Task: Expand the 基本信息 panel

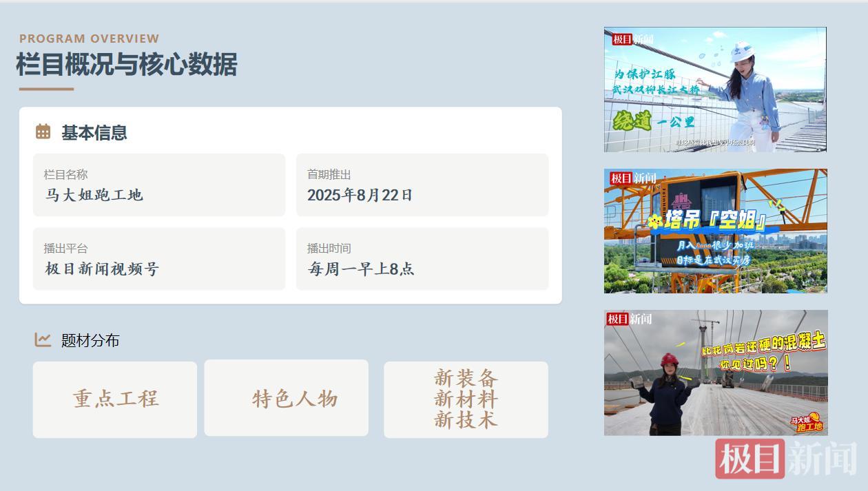Action: 94,132
